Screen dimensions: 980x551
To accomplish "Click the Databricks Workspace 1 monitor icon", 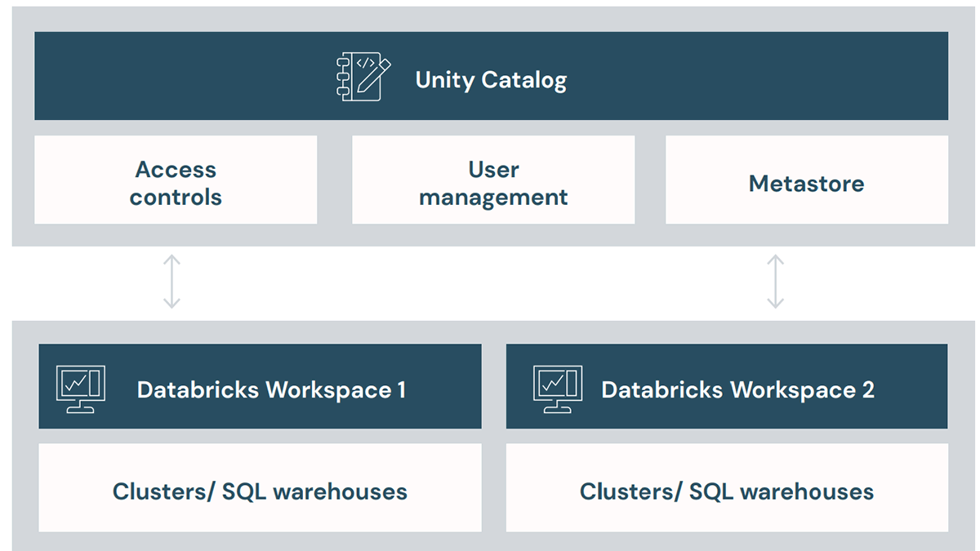I will pyautogui.click(x=80, y=388).
